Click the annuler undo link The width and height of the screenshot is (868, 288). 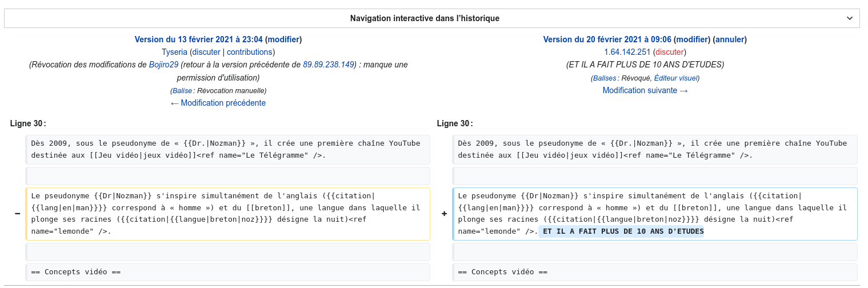730,39
